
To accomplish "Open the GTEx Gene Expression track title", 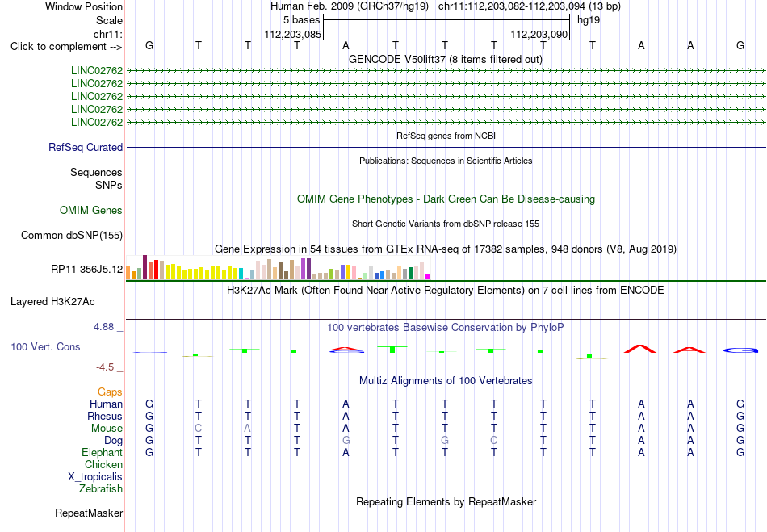I will click(446, 249).
